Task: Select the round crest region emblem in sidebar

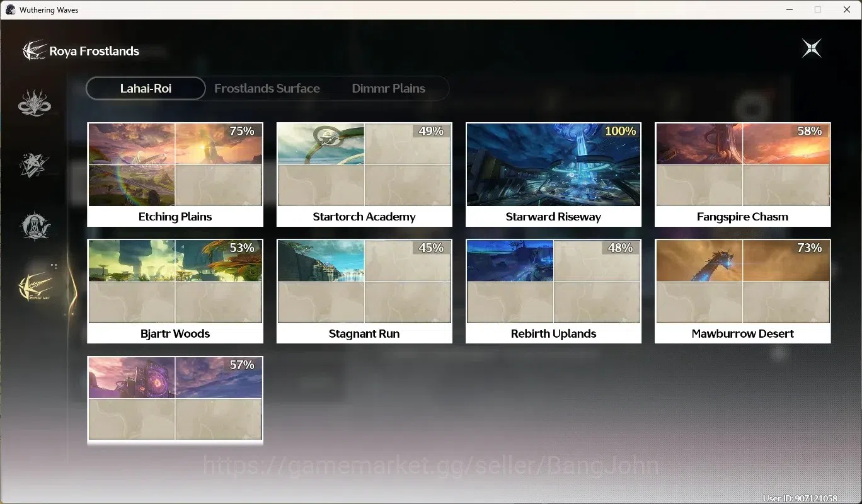Action: pos(35,226)
